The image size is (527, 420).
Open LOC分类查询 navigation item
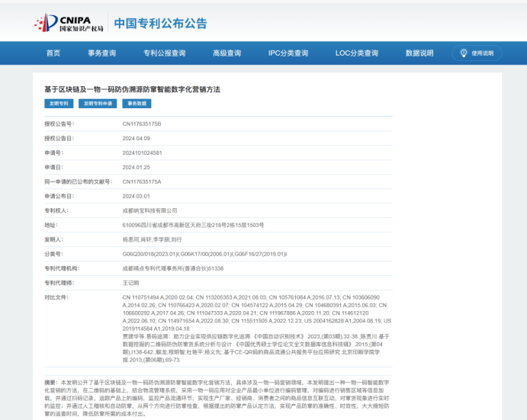pos(356,53)
